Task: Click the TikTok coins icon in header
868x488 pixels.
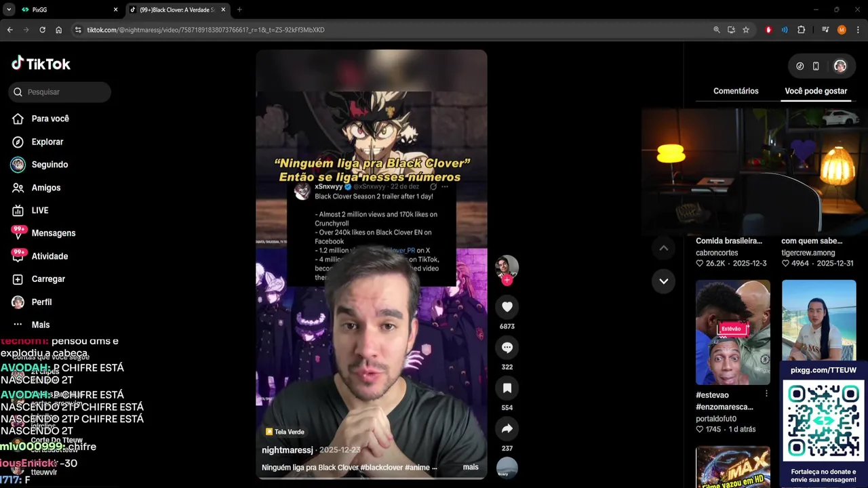Action: 800,66
